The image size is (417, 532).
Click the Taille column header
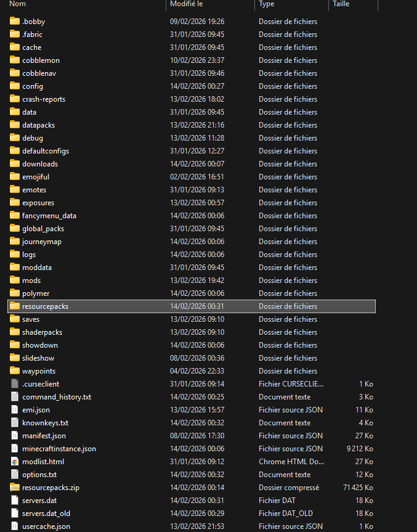point(341,4)
